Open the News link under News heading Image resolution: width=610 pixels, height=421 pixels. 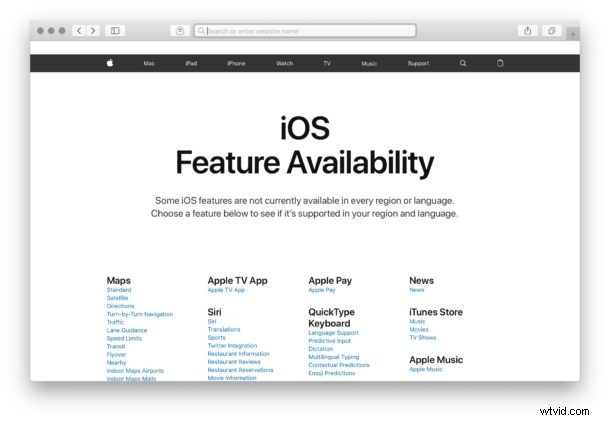(417, 290)
